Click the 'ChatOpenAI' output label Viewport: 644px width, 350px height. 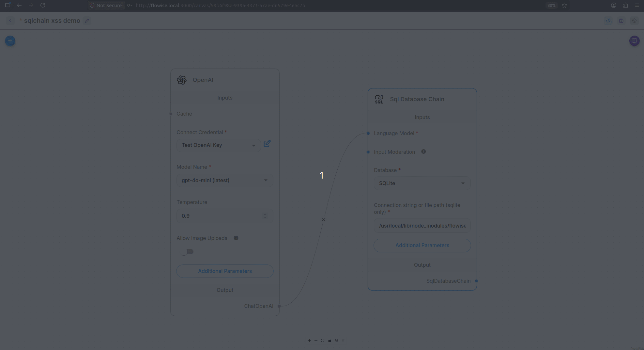pyautogui.click(x=259, y=306)
